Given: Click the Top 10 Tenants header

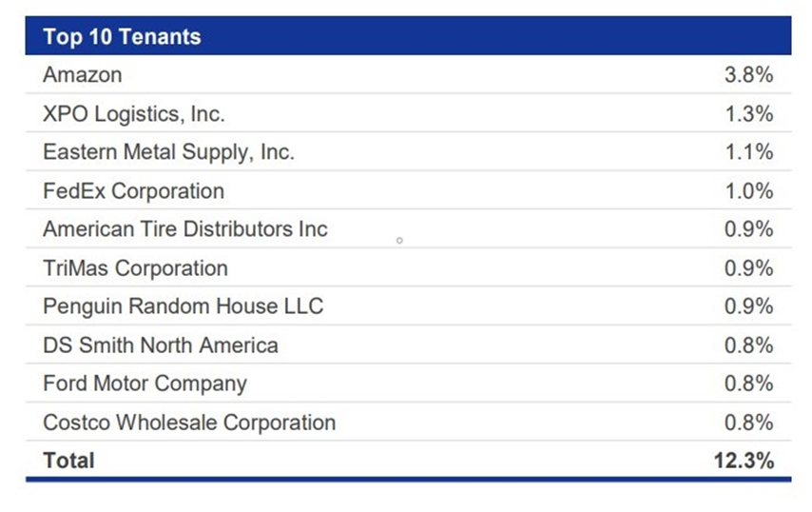Looking at the screenshot, I should (123, 37).
